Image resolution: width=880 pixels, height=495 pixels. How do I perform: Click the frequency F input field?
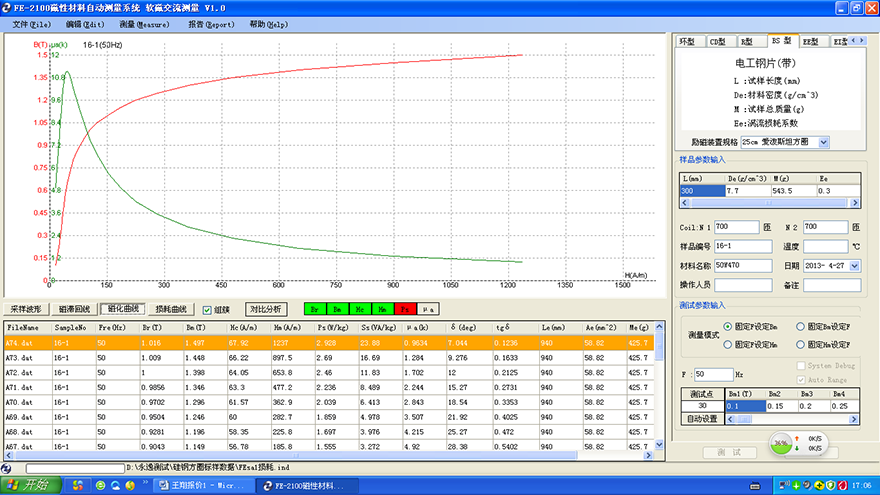coord(713,374)
